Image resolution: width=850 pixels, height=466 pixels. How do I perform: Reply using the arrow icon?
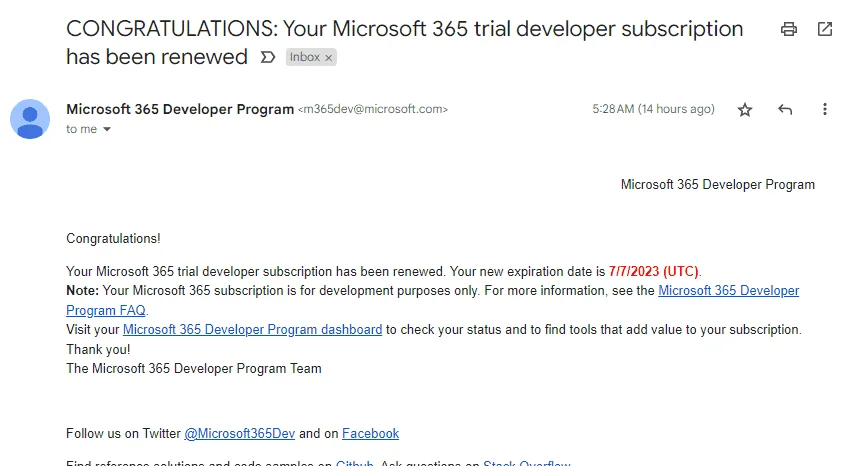[785, 109]
